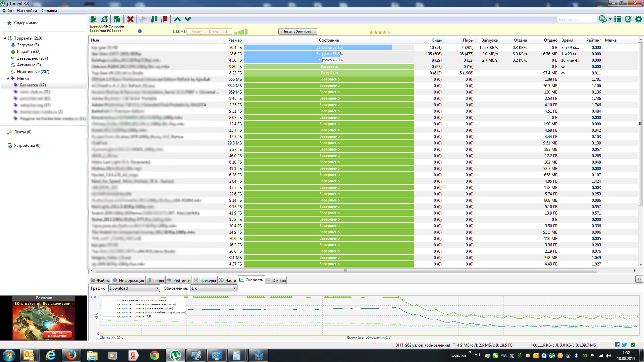Click the Pause torrent toolbar icon
The width and height of the screenshot is (644, 362).
point(154,19)
